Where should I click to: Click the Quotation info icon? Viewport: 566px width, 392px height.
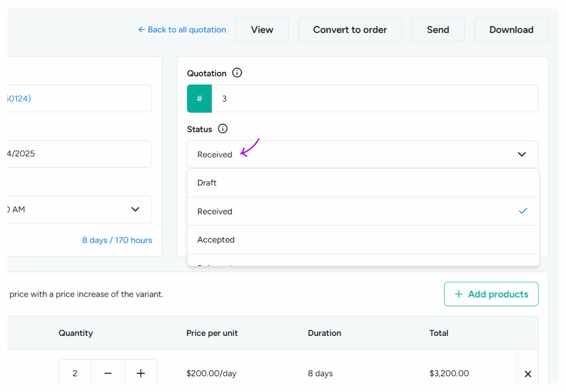click(237, 73)
